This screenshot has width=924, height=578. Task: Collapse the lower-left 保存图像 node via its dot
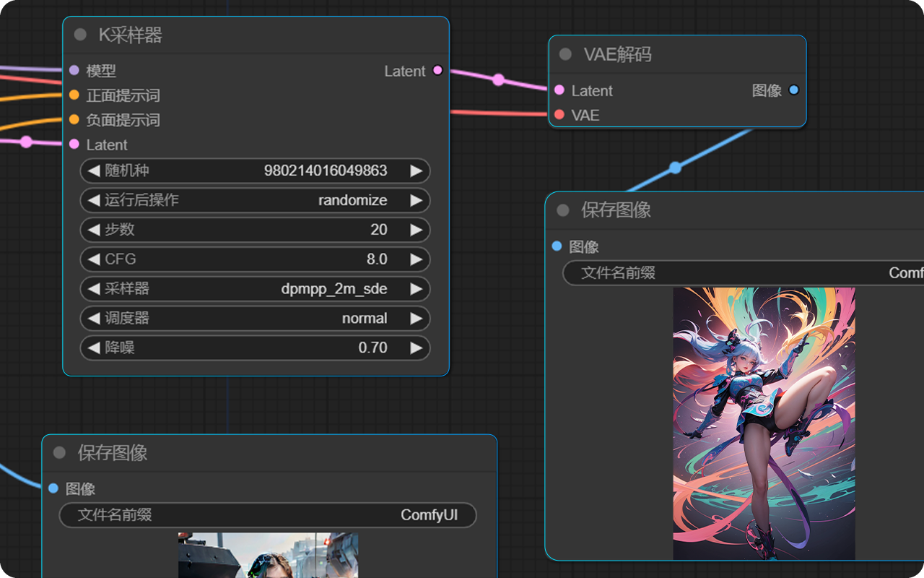coord(59,453)
